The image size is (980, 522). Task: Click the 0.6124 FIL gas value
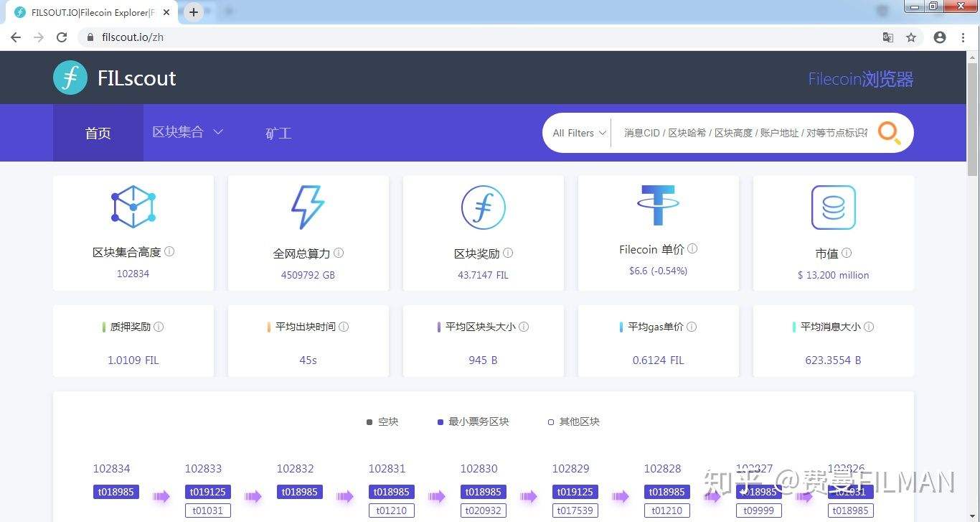pyautogui.click(x=658, y=360)
